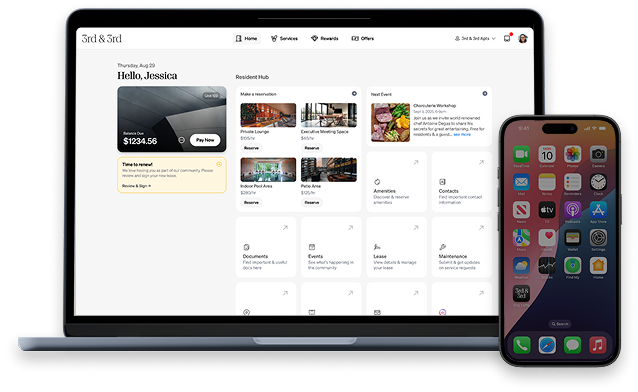Click the Contacts title text
This screenshot has height=392, width=638.
[x=448, y=191]
